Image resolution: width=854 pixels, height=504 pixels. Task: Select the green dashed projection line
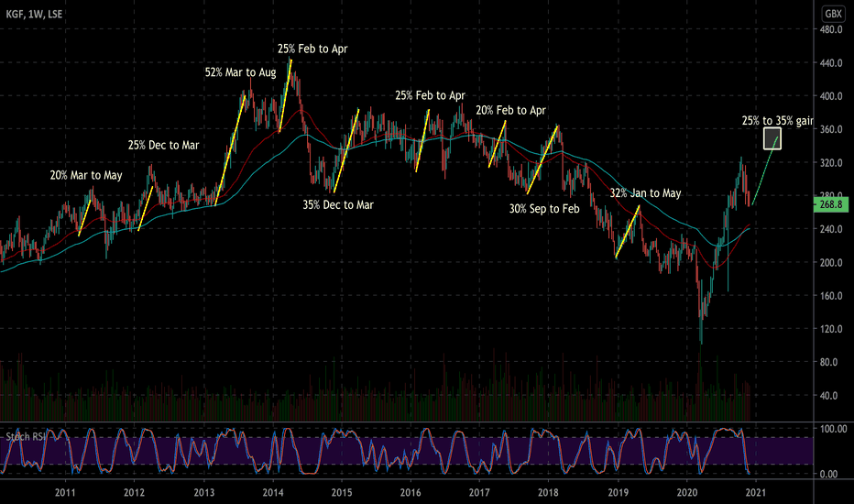(x=765, y=171)
